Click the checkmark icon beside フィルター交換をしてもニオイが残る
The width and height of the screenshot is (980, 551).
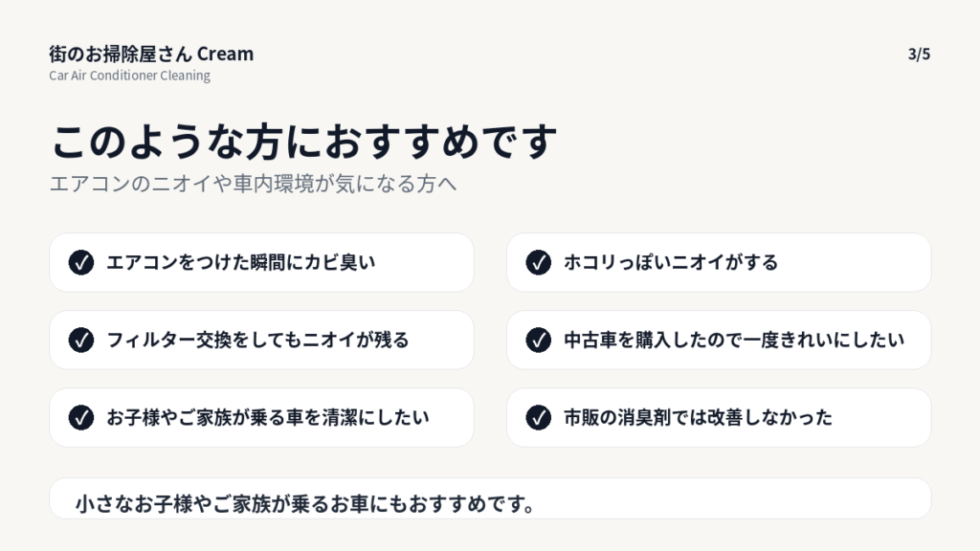(x=81, y=340)
